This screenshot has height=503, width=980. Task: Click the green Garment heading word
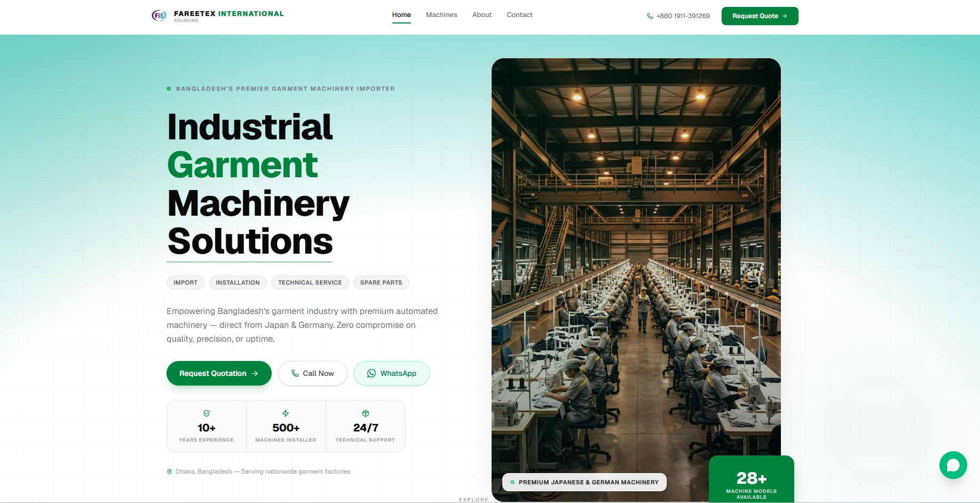pyautogui.click(x=243, y=165)
